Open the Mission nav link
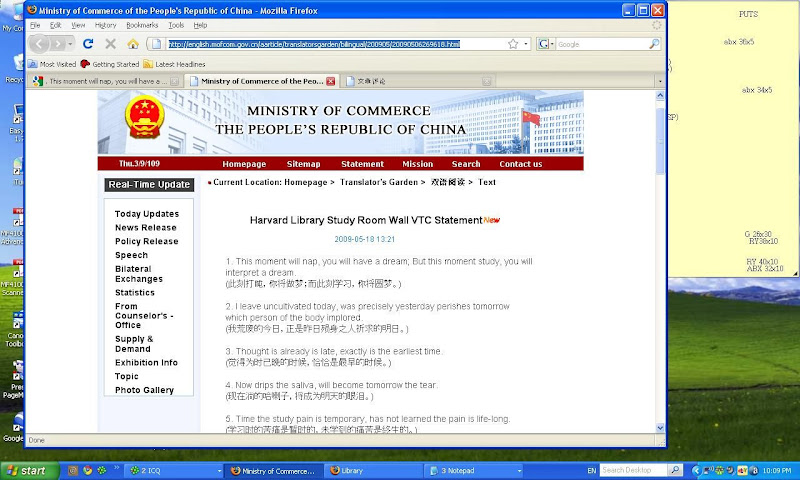The width and height of the screenshot is (800, 480). point(417,164)
